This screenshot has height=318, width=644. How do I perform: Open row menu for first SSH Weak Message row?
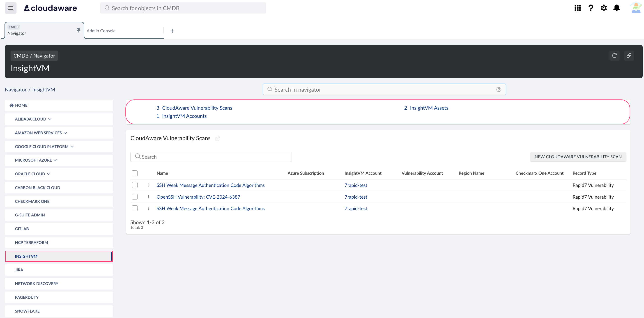[149, 185]
